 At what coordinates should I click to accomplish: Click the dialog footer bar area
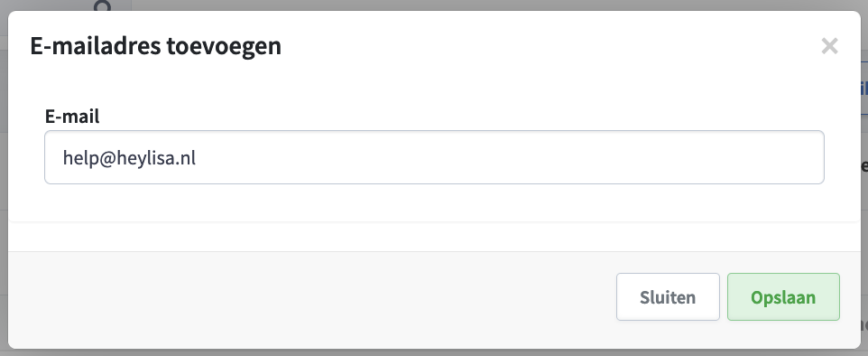point(310,299)
